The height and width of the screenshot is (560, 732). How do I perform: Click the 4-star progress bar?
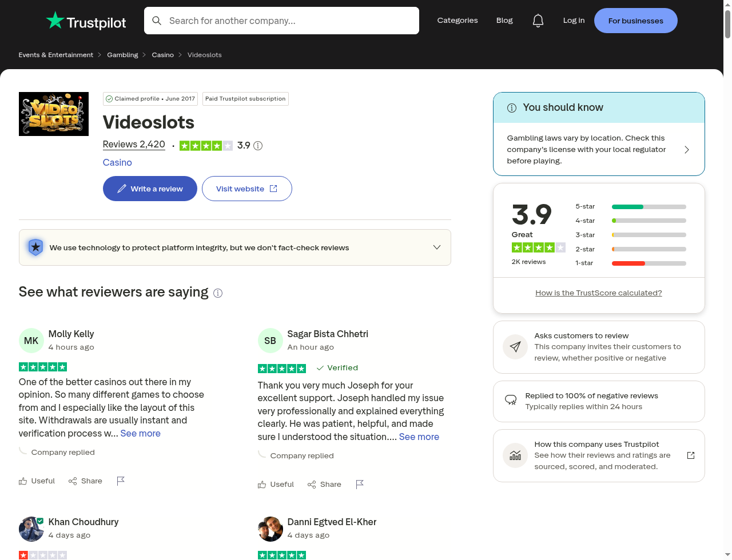[649, 221]
